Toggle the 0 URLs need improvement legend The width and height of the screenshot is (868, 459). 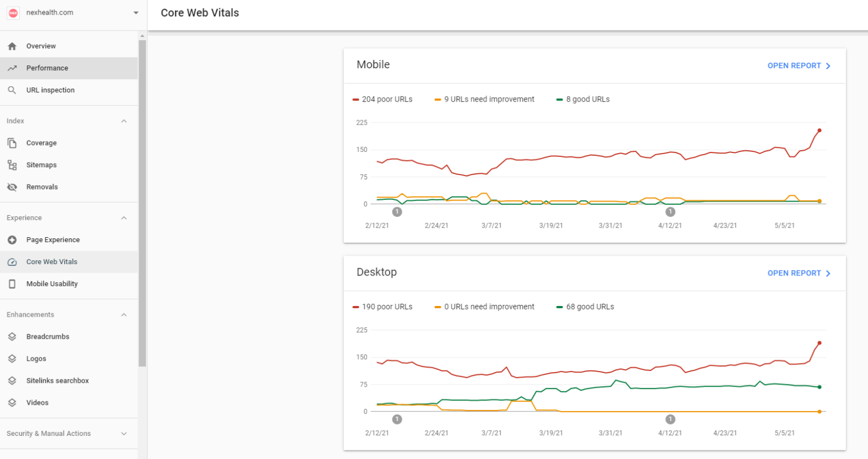coord(483,307)
